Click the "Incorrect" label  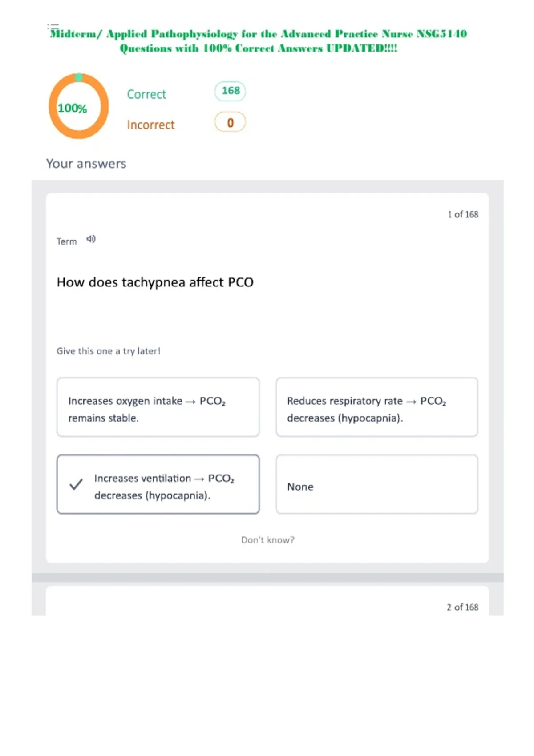click(x=151, y=125)
